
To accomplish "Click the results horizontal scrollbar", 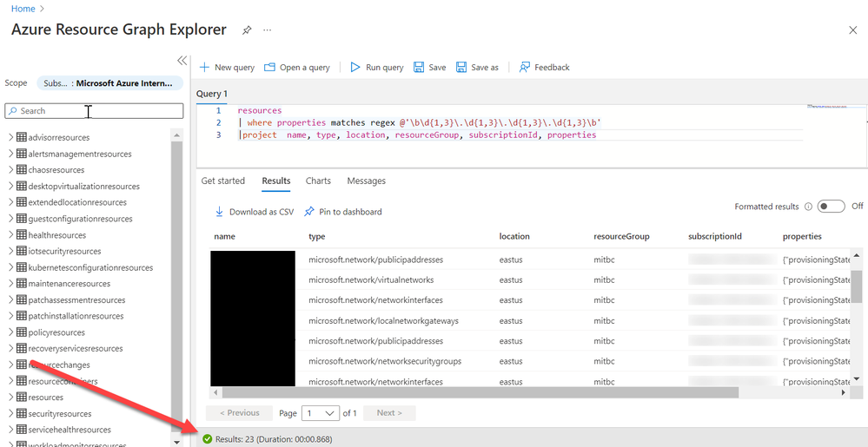I will [480, 392].
